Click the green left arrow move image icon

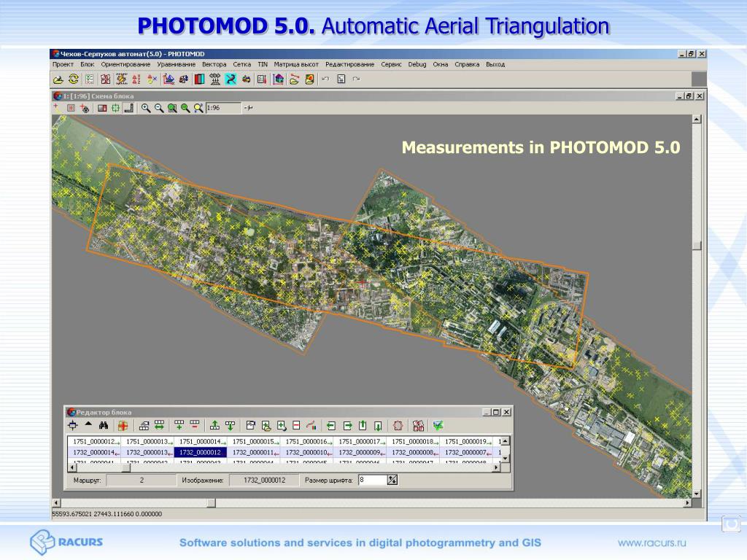(x=331, y=426)
